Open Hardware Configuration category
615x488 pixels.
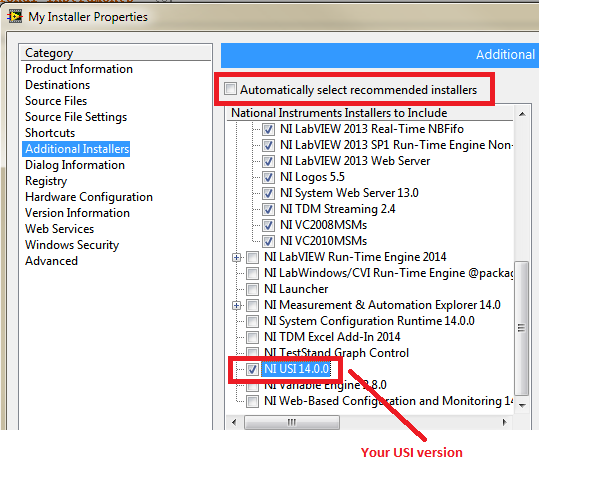pyautogui.click(x=89, y=197)
